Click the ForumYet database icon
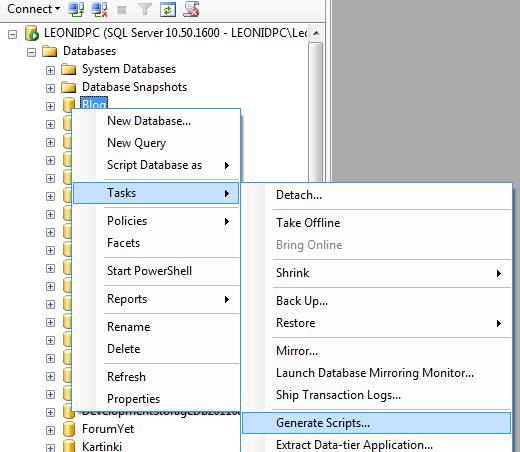 (69, 429)
